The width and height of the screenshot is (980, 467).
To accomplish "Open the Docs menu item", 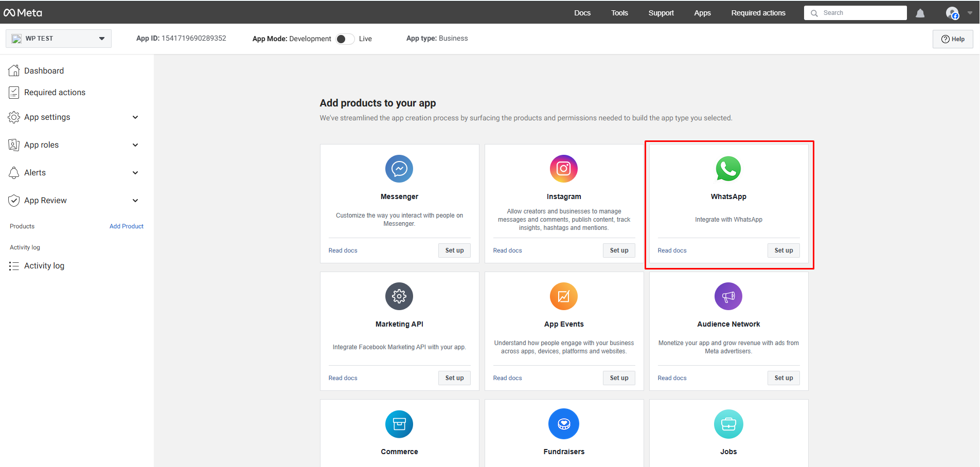I will coord(582,13).
